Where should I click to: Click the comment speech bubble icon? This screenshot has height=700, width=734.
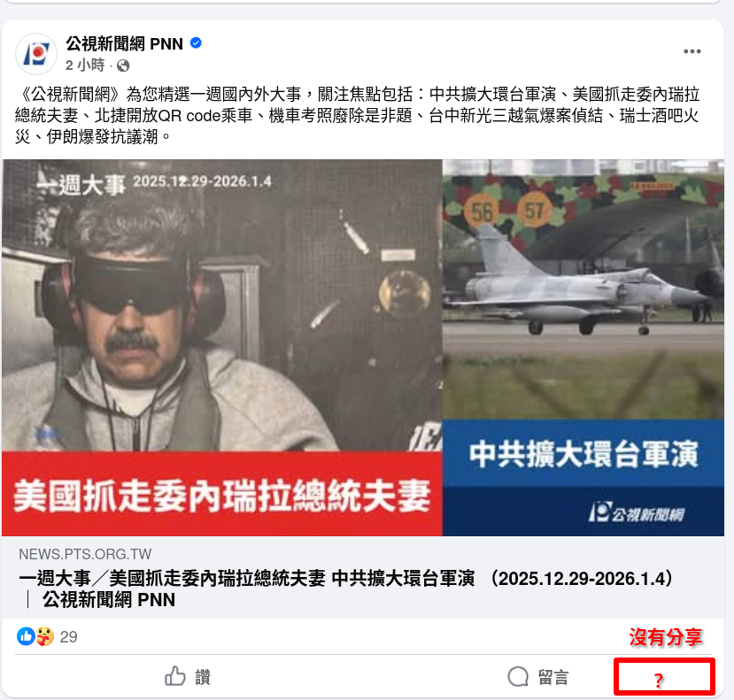(518, 677)
